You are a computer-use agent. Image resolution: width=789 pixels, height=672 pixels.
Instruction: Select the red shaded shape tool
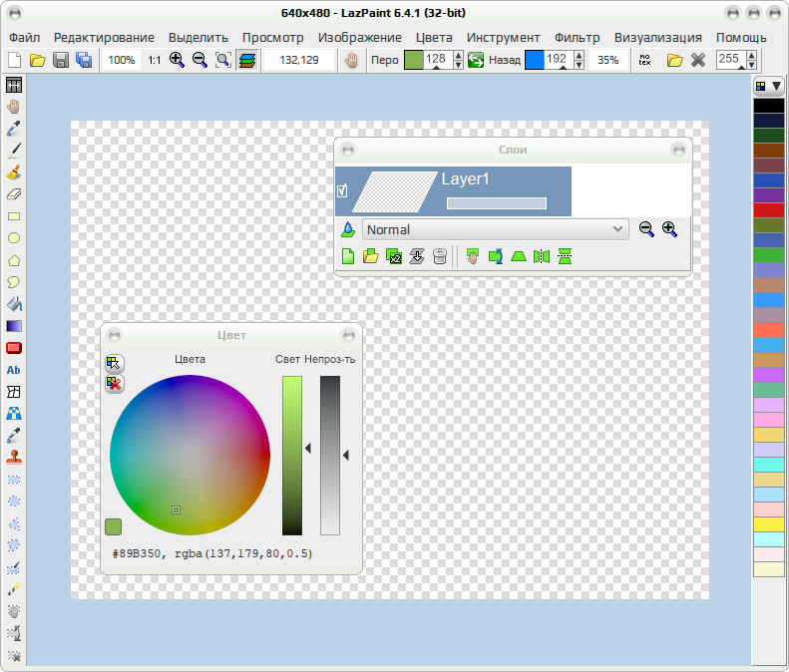[x=14, y=348]
